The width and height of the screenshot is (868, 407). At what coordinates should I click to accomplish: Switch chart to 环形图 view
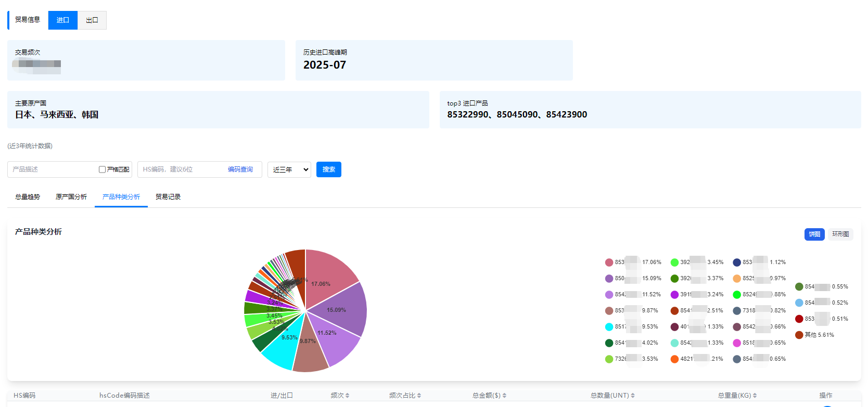[x=840, y=234]
